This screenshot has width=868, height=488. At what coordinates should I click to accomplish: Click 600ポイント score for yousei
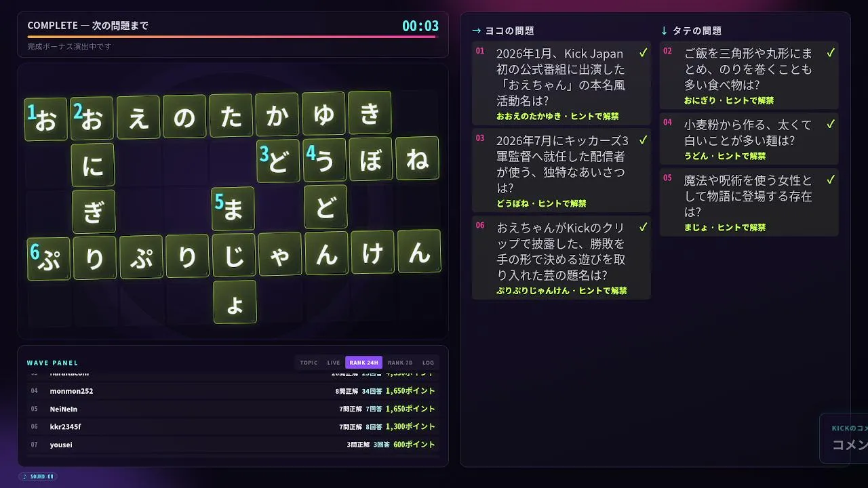point(414,445)
